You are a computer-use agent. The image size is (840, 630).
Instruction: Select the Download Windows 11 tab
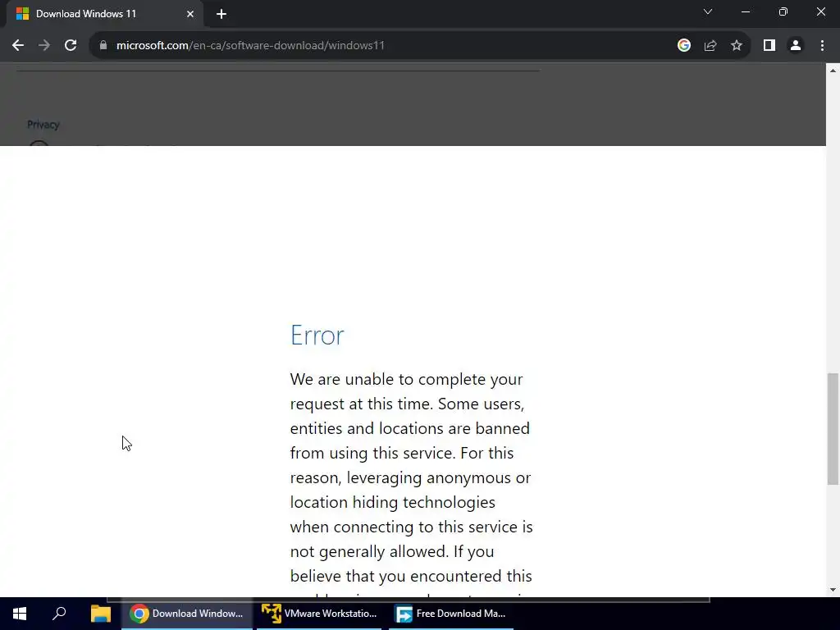(104, 14)
